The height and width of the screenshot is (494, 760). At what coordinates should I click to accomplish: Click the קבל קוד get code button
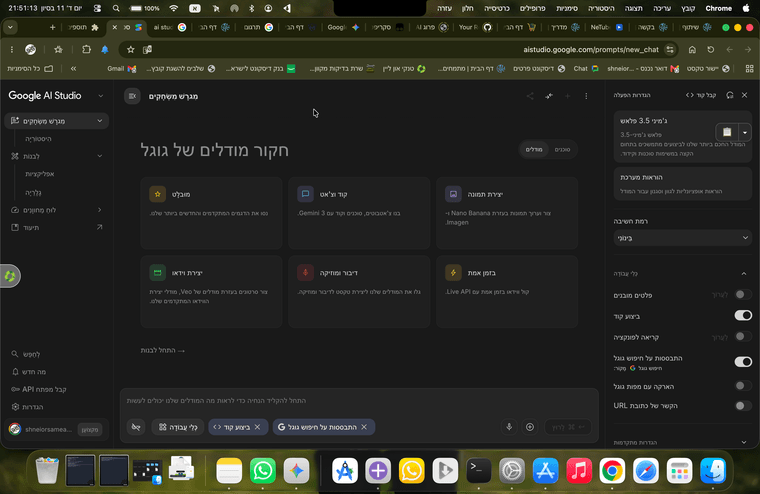coord(701,95)
